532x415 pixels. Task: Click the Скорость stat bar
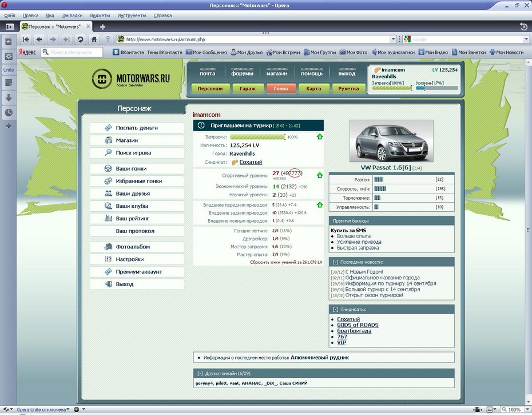click(x=380, y=188)
